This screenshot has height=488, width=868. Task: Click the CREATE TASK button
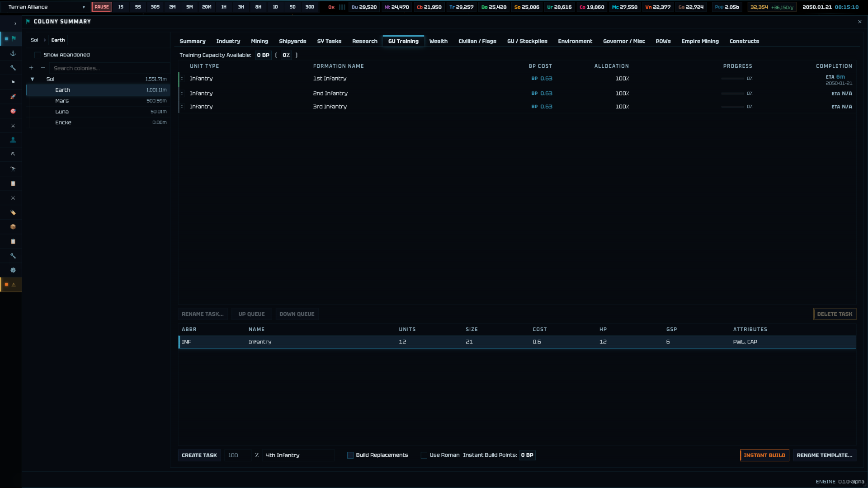199,455
